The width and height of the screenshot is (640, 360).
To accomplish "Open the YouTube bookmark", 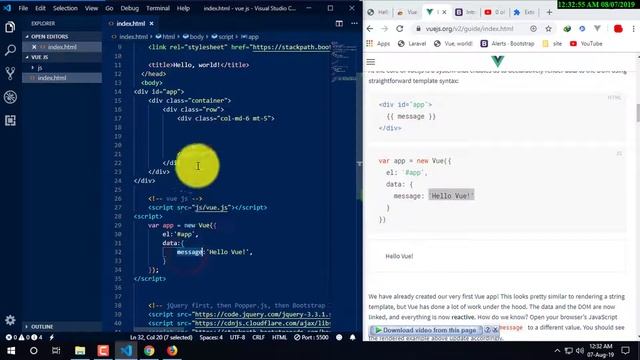I will [586, 44].
